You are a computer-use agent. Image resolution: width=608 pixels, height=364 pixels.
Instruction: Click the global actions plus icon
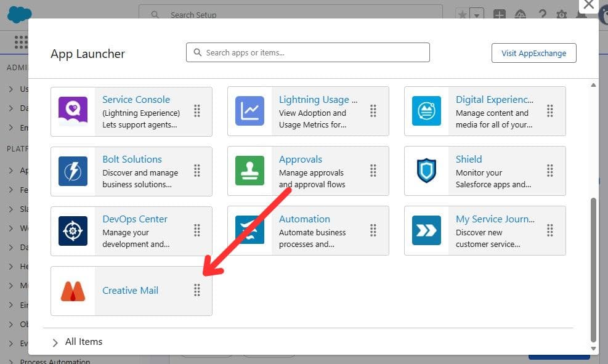[500, 15]
